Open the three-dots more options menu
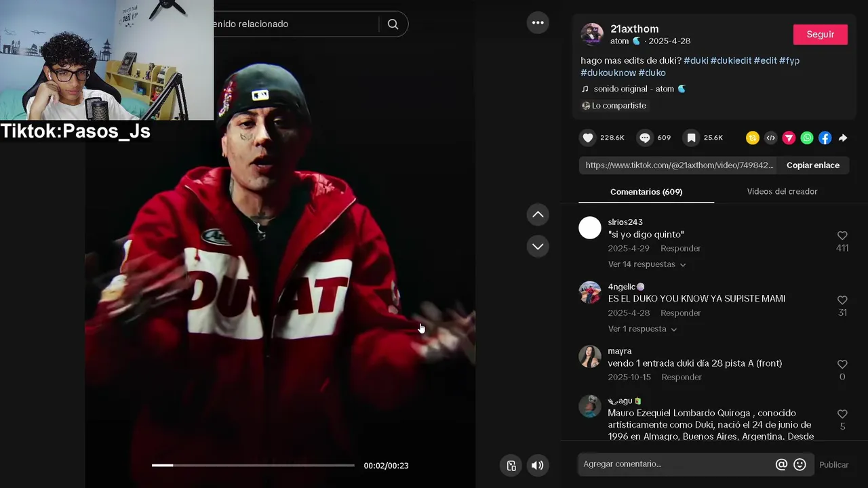The width and height of the screenshot is (868, 488). (x=538, y=22)
